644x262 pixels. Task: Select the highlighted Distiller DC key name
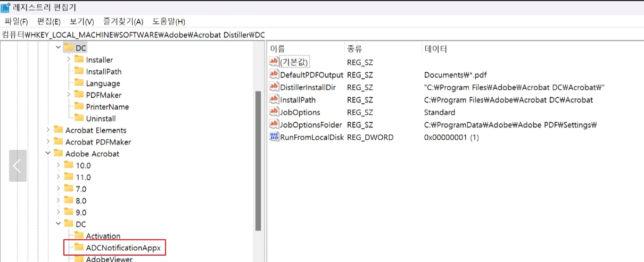pyautogui.click(x=81, y=48)
